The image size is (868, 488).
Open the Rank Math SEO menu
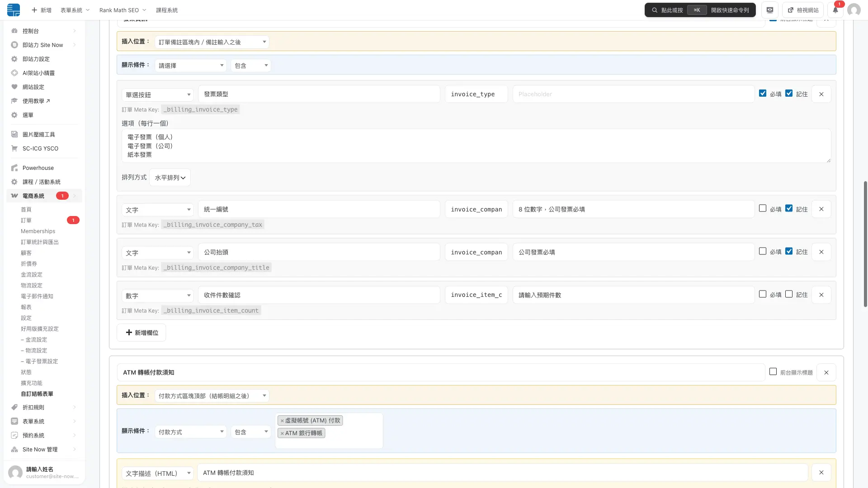coord(123,10)
